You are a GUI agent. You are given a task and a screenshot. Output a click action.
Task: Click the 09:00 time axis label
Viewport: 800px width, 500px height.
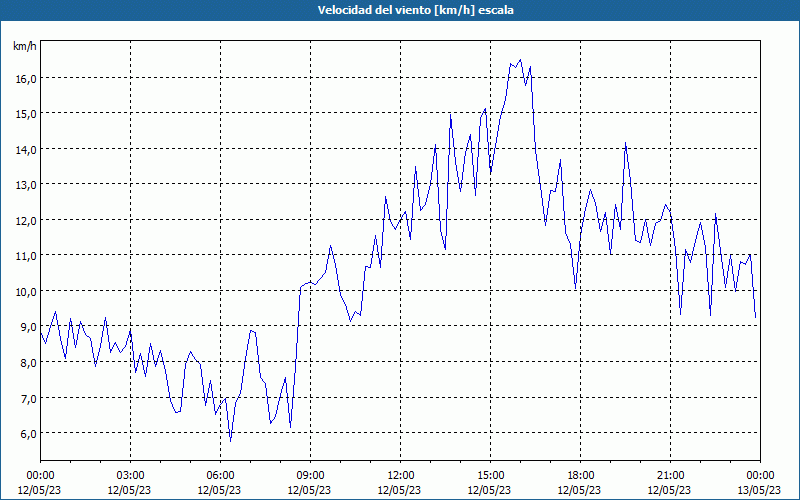(310, 476)
